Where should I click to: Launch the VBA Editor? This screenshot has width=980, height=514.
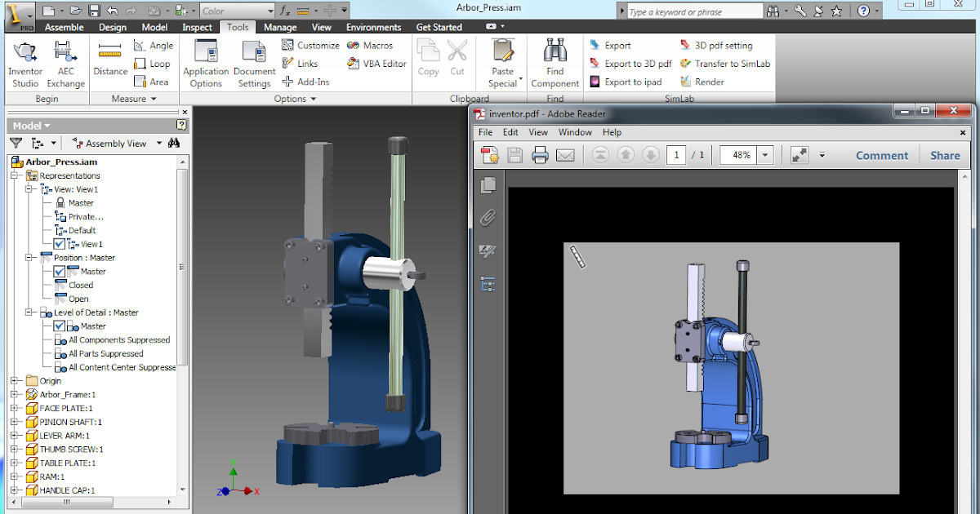pos(376,64)
